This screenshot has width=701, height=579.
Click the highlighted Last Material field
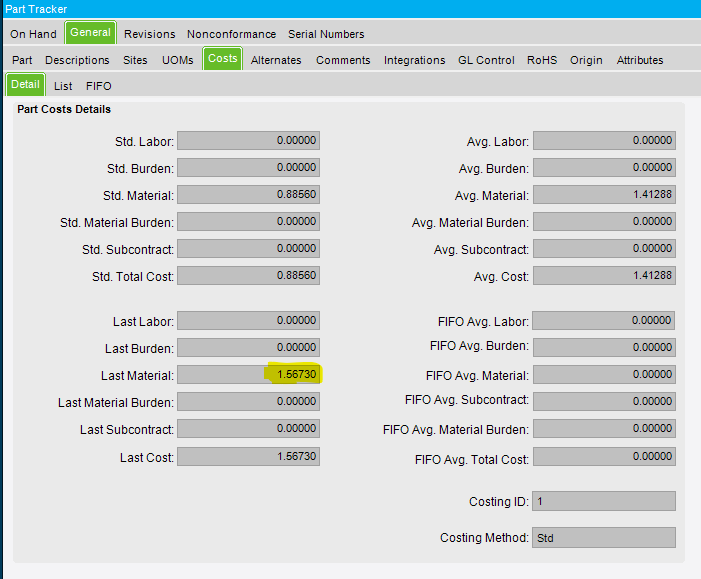pyautogui.click(x=249, y=375)
